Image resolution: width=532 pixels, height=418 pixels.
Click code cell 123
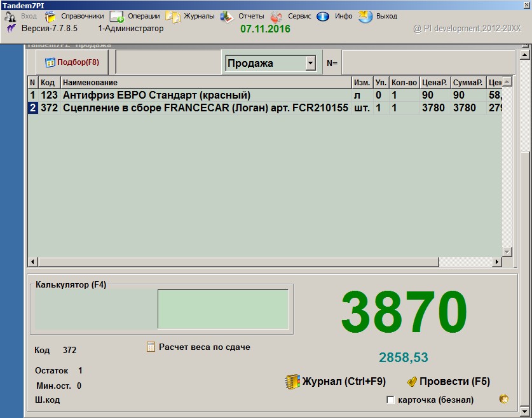pyautogui.click(x=49, y=95)
